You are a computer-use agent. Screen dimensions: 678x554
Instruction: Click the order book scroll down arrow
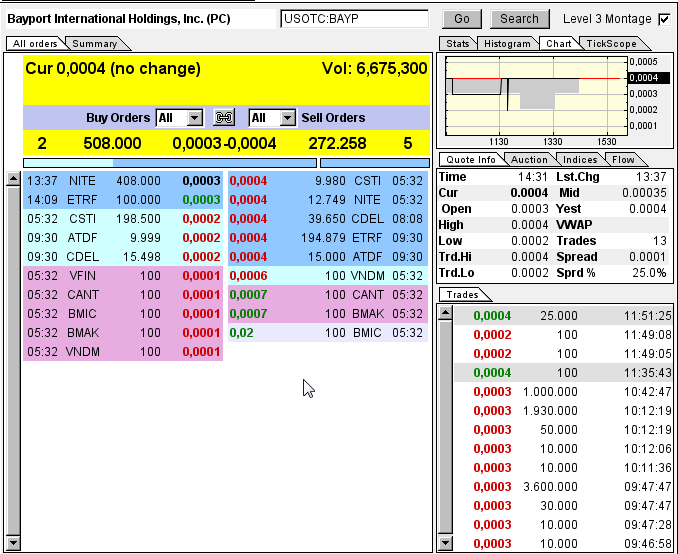13,542
